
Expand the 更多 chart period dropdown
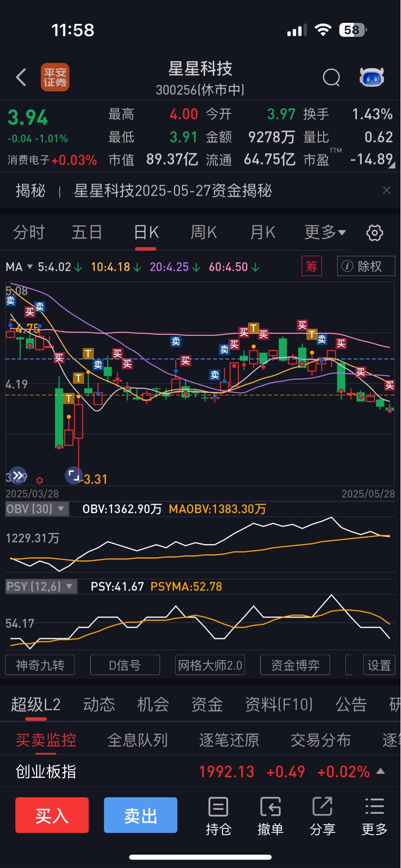[x=325, y=232]
